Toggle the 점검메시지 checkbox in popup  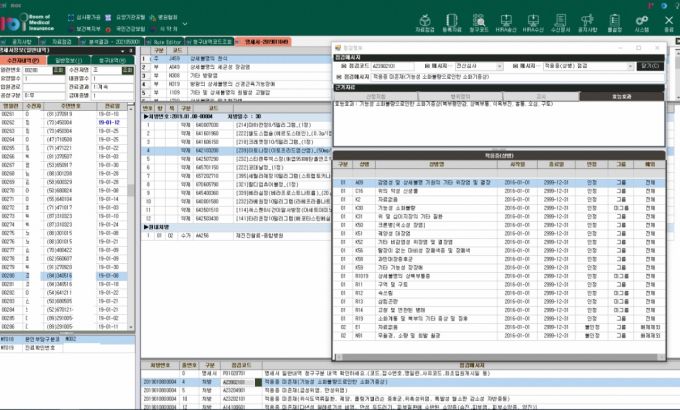339,75
